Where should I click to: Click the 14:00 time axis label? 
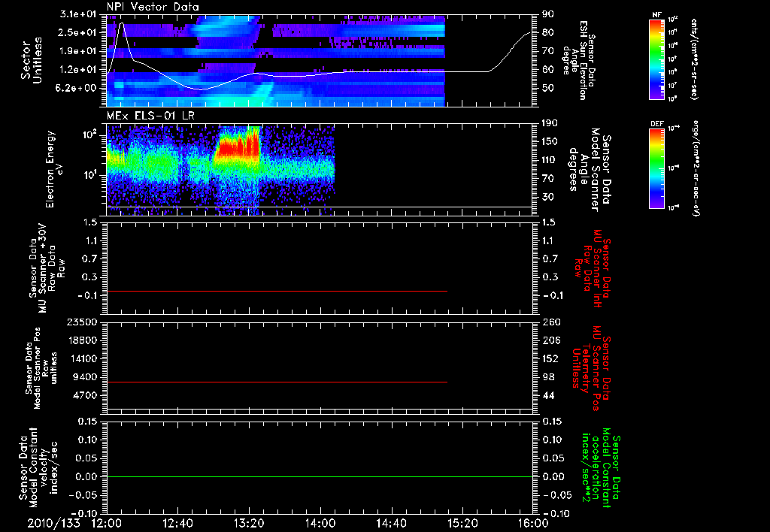pyautogui.click(x=320, y=523)
